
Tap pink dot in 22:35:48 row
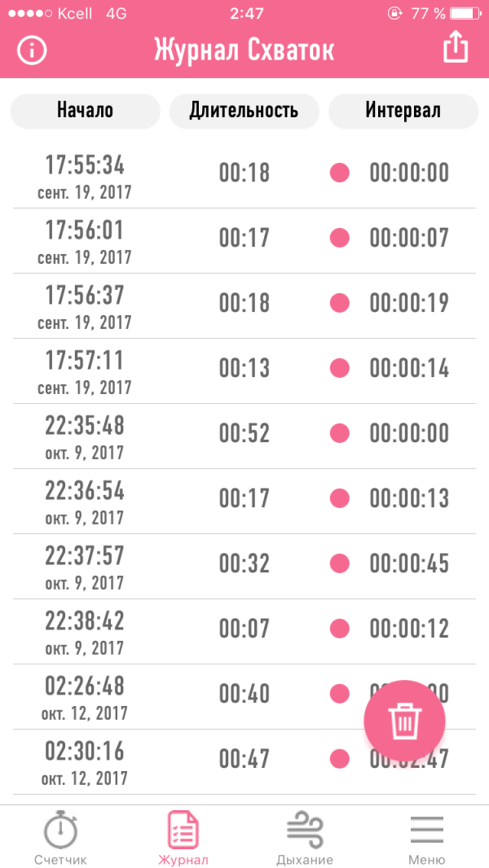point(339,433)
